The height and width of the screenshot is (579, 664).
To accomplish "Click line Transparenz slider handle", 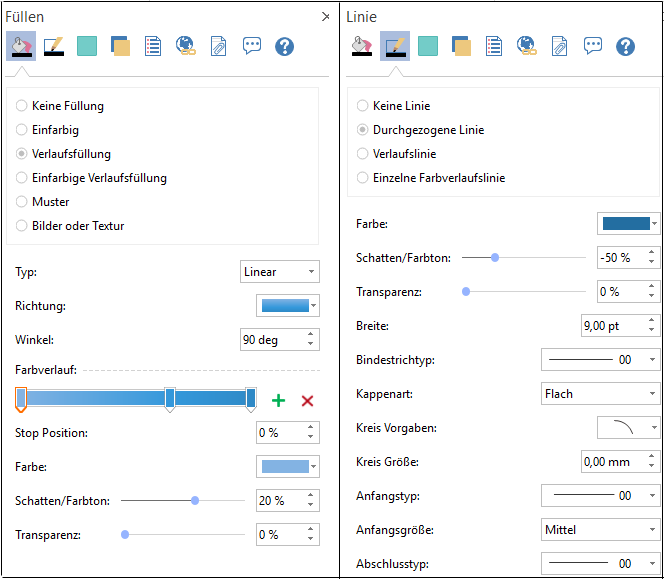I will pyautogui.click(x=466, y=292).
